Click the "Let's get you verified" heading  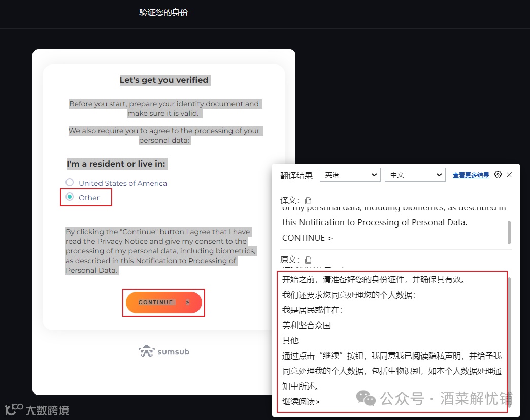[164, 80]
